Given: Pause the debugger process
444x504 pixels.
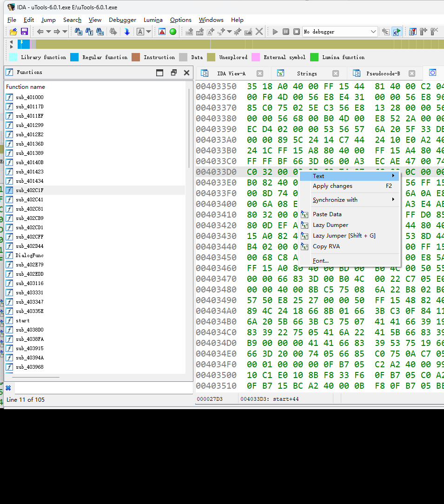Looking at the screenshot, I should pyautogui.click(x=286, y=32).
